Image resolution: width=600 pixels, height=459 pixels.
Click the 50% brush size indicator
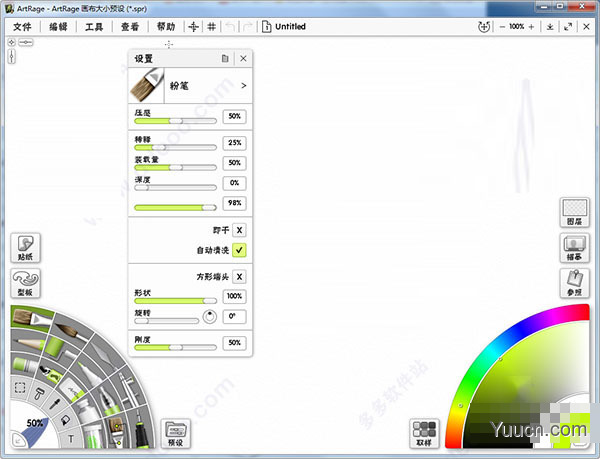[x=35, y=423]
